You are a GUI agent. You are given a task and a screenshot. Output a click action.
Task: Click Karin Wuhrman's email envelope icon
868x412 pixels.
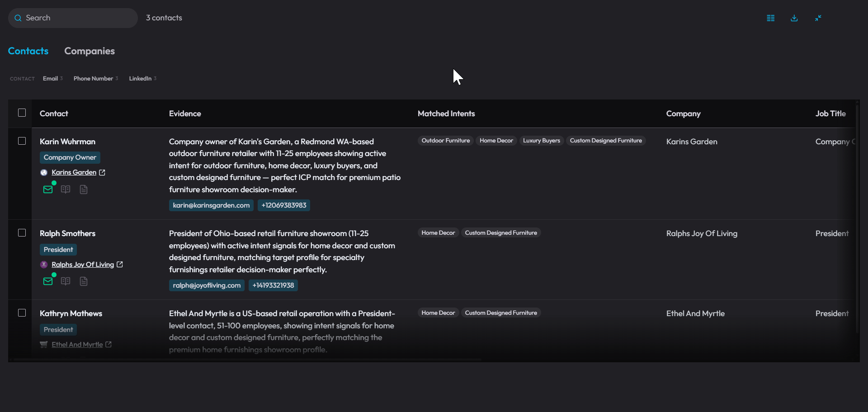coord(48,189)
